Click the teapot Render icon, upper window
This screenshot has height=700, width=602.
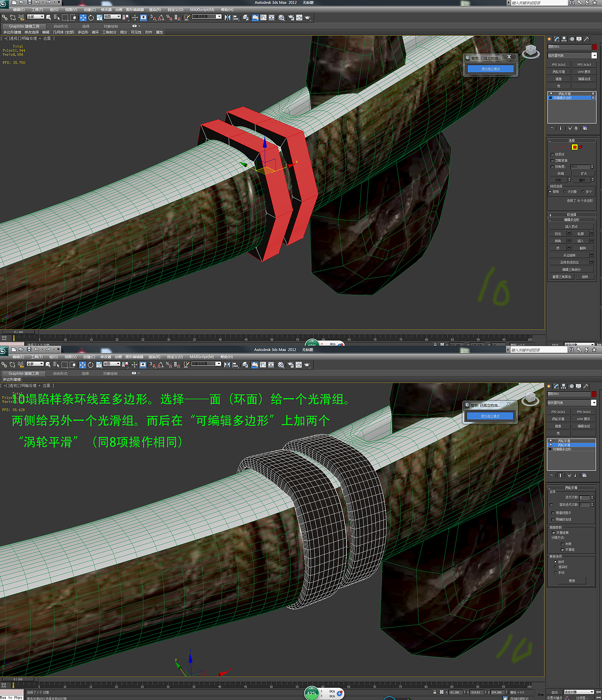tap(308, 17)
